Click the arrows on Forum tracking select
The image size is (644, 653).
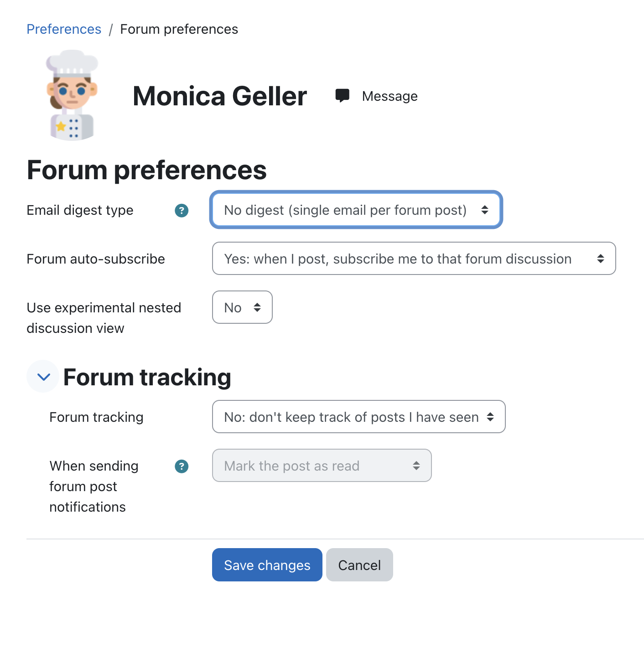coord(490,417)
